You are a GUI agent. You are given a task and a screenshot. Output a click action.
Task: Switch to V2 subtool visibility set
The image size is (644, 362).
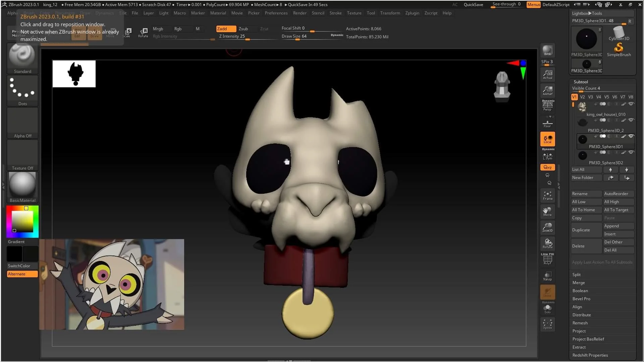coord(582,97)
